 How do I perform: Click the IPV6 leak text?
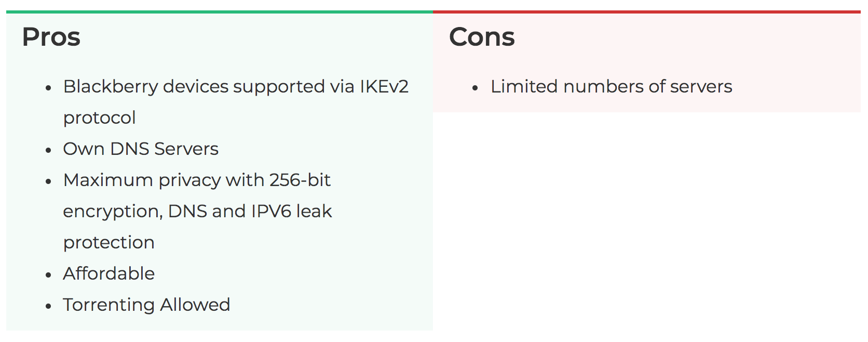[x=291, y=212]
